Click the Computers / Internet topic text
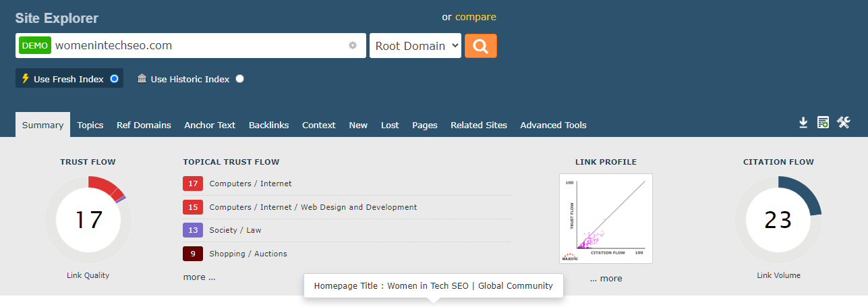868x307 pixels. click(x=250, y=184)
